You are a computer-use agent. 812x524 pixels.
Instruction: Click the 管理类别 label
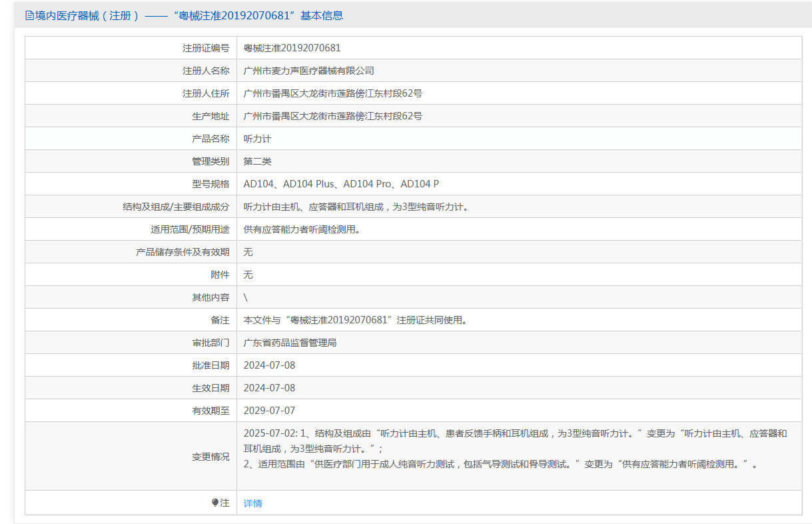pyautogui.click(x=210, y=161)
